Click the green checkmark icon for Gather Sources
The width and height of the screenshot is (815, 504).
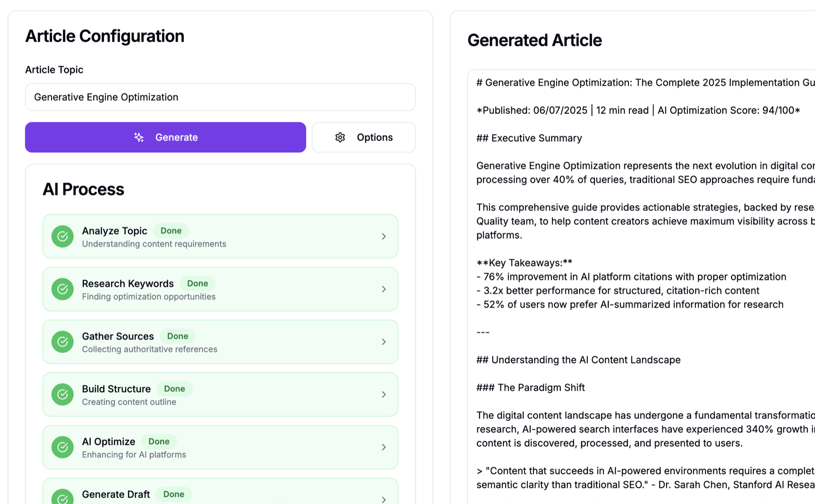[x=62, y=342]
